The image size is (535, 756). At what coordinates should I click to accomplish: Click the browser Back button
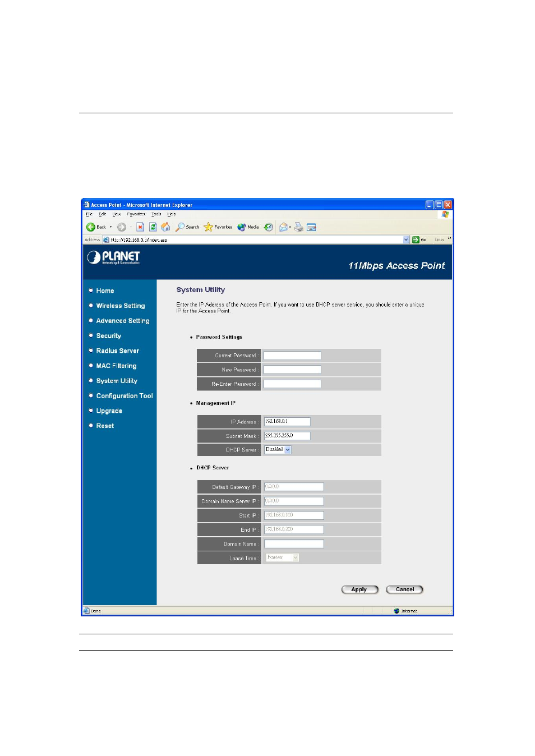[x=96, y=227]
